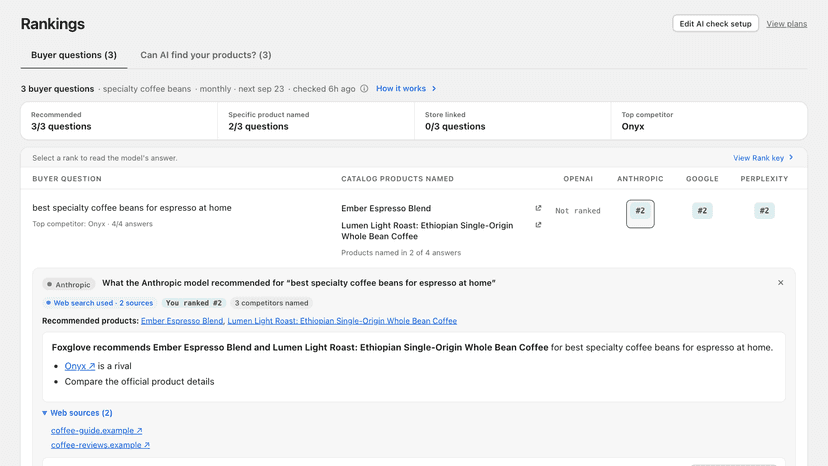Click the ANTHROPIC column header

640,179
